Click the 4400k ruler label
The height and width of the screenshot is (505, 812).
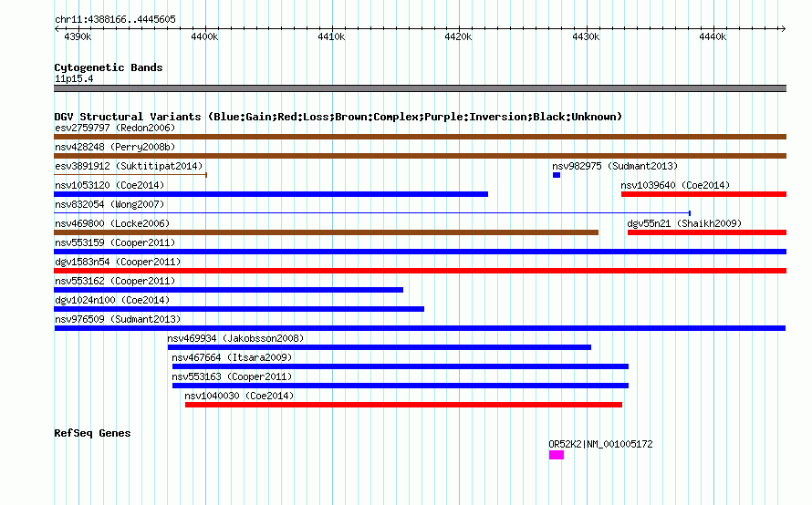pyautogui.click(x=204, y=36)
